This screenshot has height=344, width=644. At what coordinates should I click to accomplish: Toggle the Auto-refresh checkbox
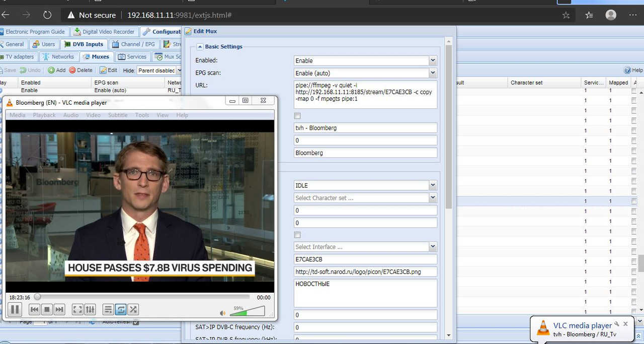[x=136, y=322]
